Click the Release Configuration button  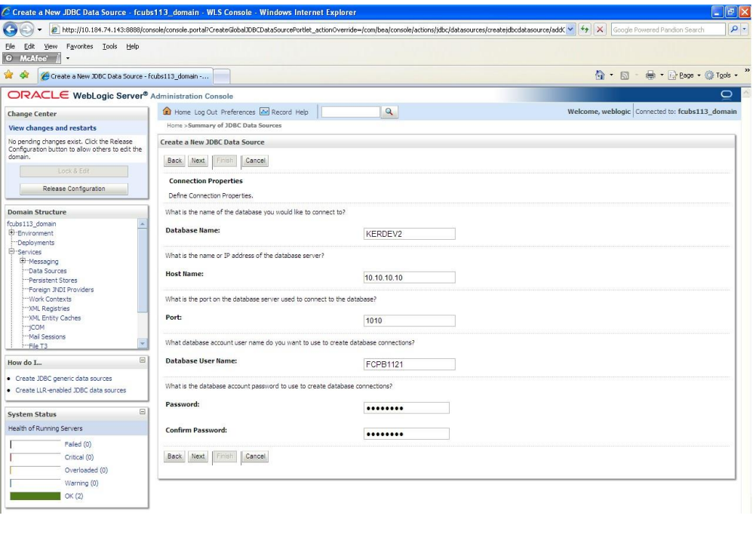74,189
